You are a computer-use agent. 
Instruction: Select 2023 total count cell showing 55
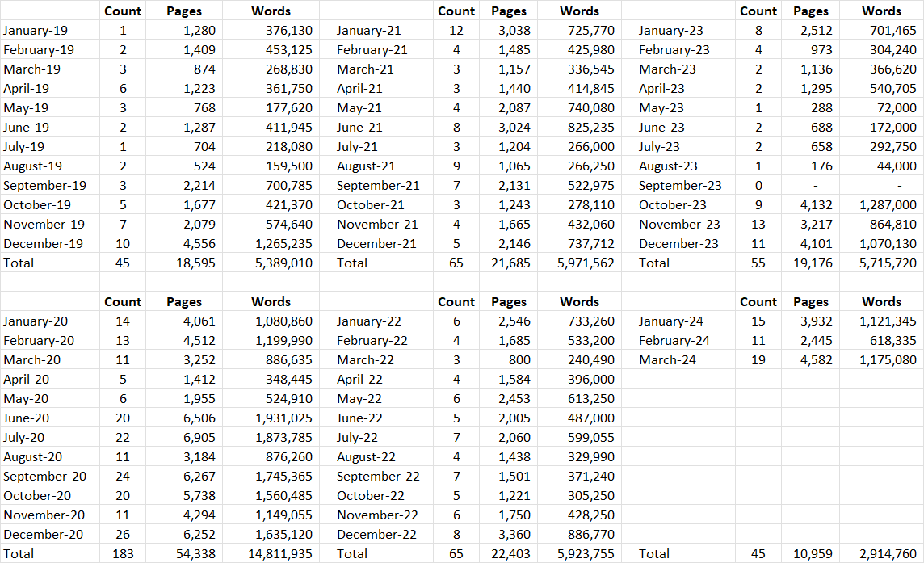[758, 263]
